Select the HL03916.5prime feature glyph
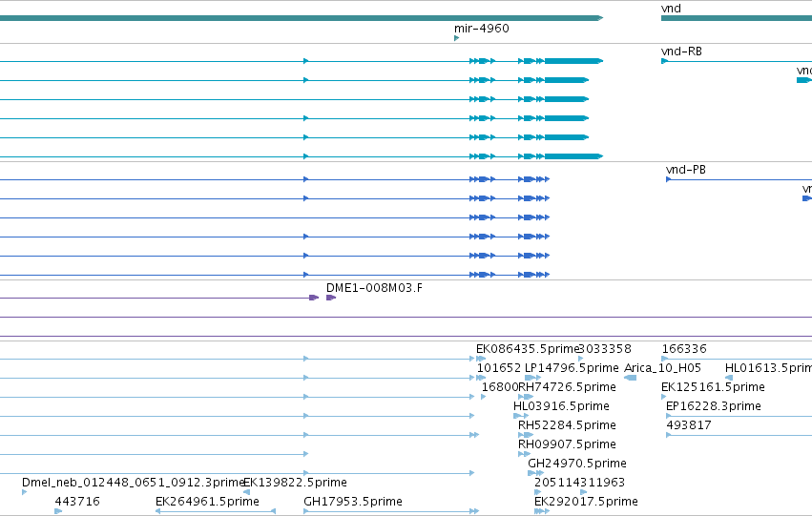The height and width of the screenshot is (516, 812). [x=521, y=416]
